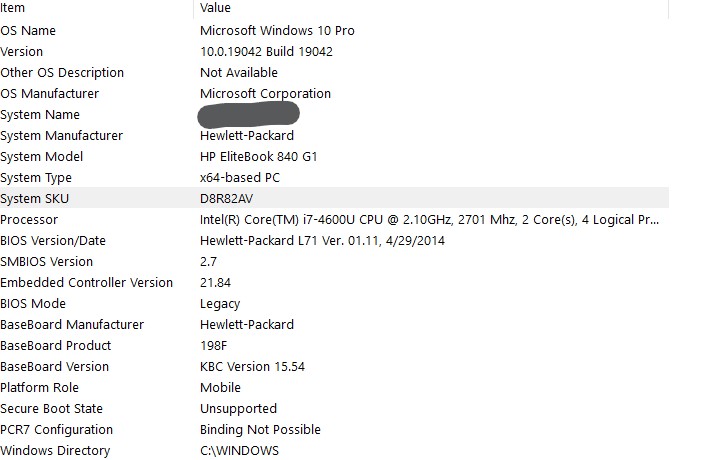The width and height of the screenshot is (707, 460).
Task: Click the Value column header
Action: click(x=431, y=8)
